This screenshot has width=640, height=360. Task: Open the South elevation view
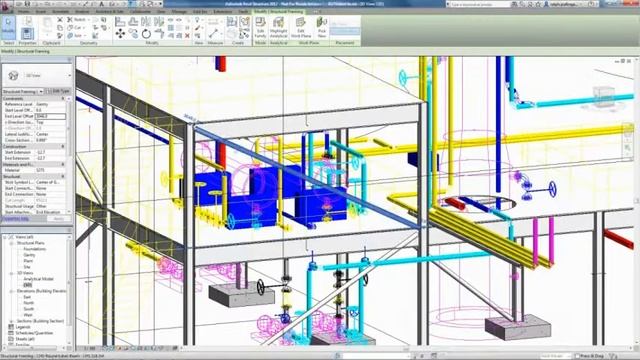click(x=29, y=309)
